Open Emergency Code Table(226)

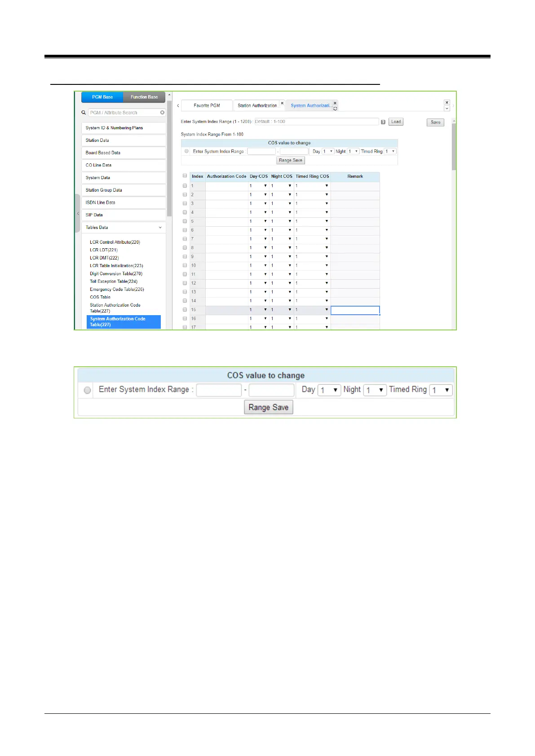[x=117, y=289]
